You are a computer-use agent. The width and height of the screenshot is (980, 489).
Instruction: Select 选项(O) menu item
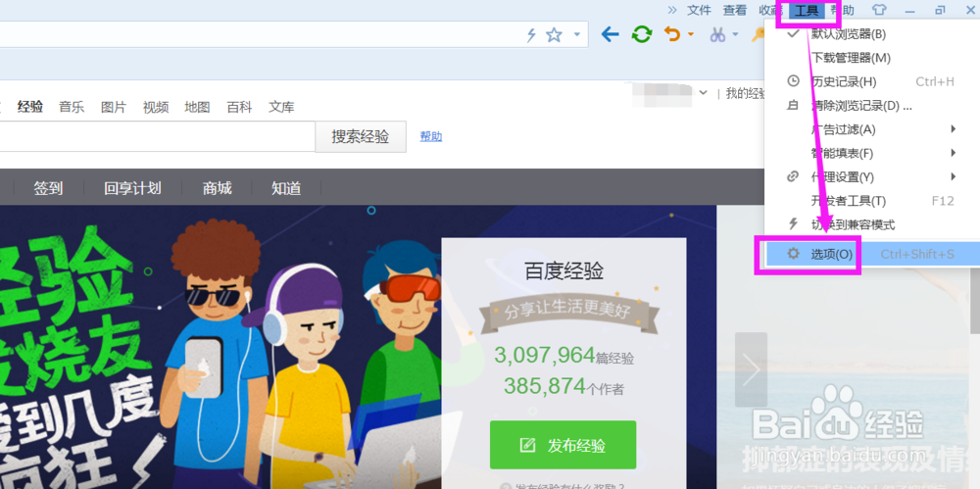click(x=872, y=255)
